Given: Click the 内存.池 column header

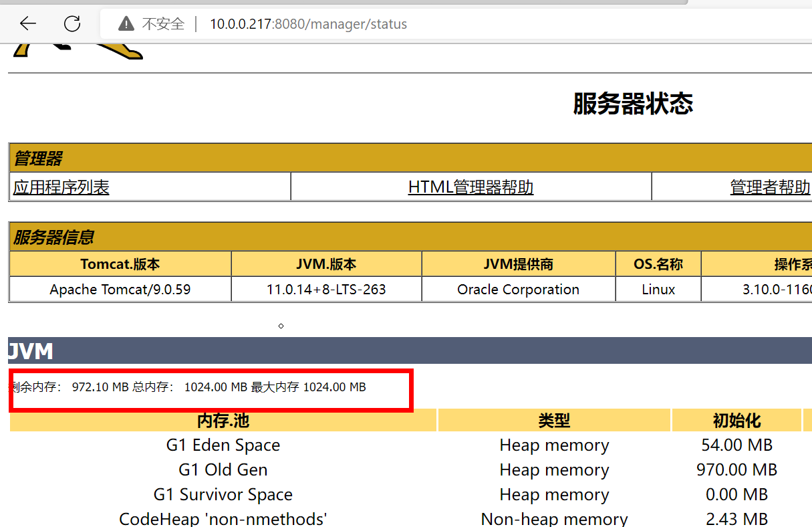Looking at the screenshot, I should click(x=223, y=421).
